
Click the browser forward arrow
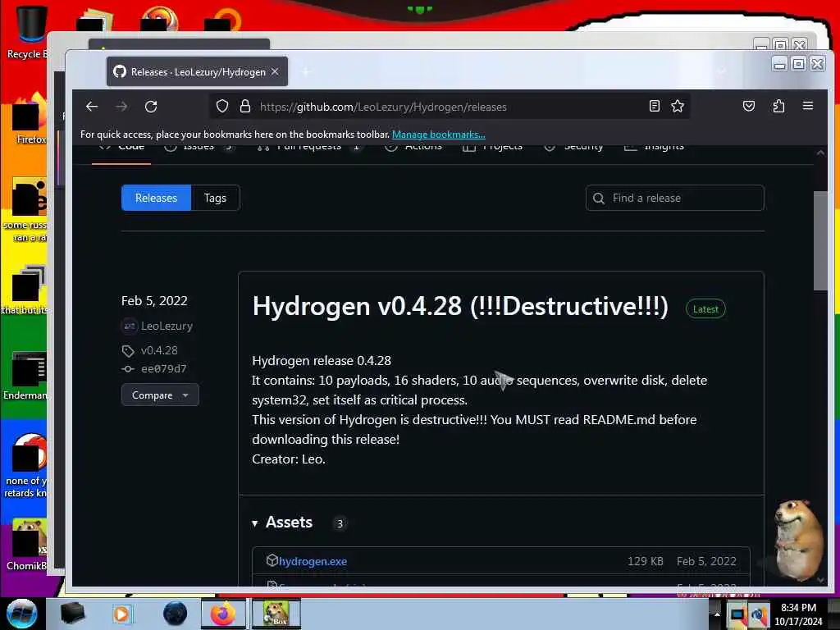[x=121, y=107]
